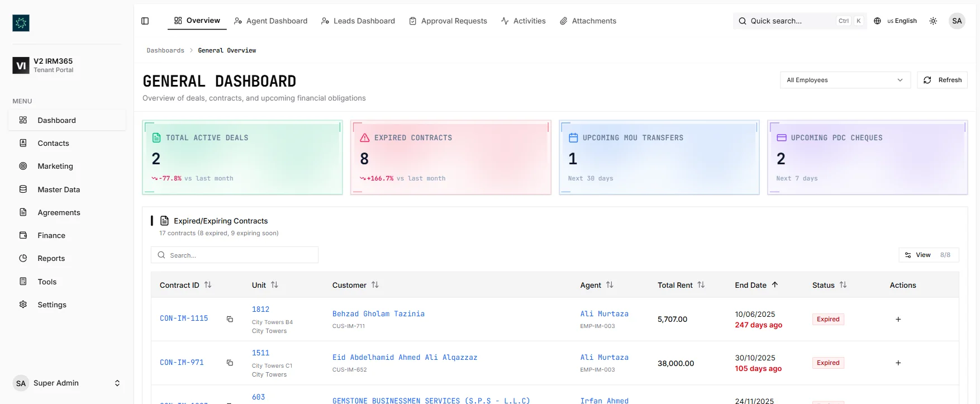Open agent Irfan Ahmed link

click(x=604, y=401)
